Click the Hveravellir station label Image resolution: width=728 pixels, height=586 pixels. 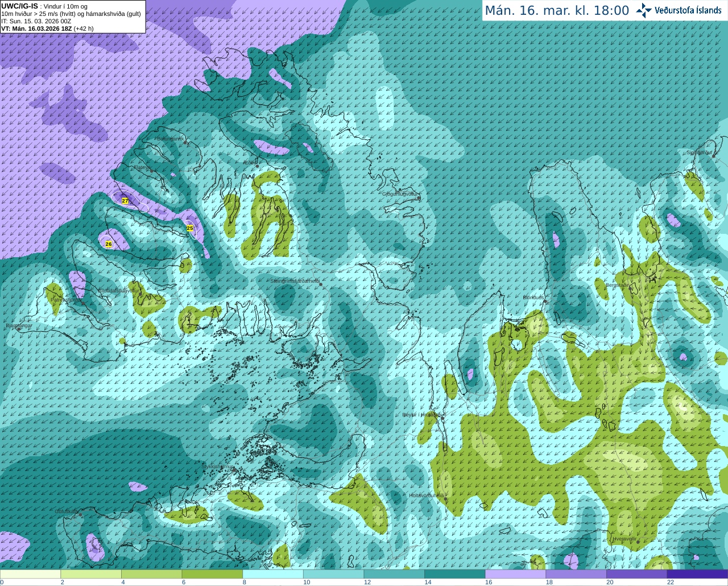point(624,538)
